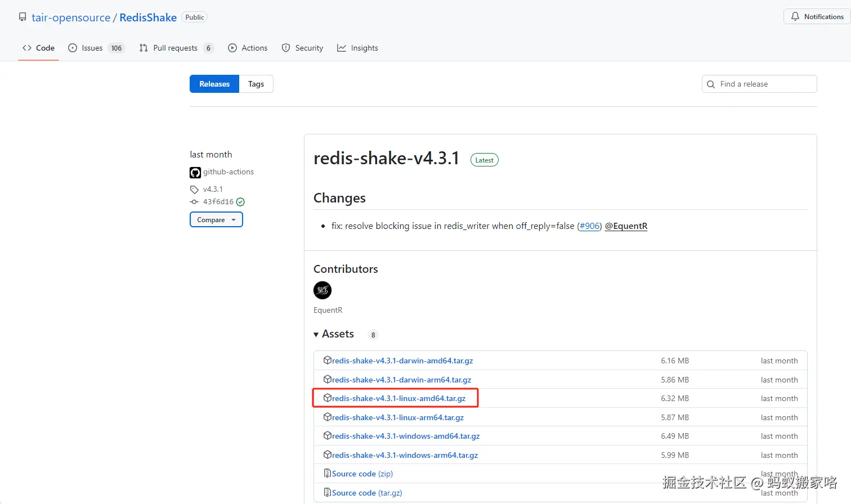Viewport: 851px width, 504px height.
Task: Click file icon of Source code (tar.gz)
Action: coord(328,492)
